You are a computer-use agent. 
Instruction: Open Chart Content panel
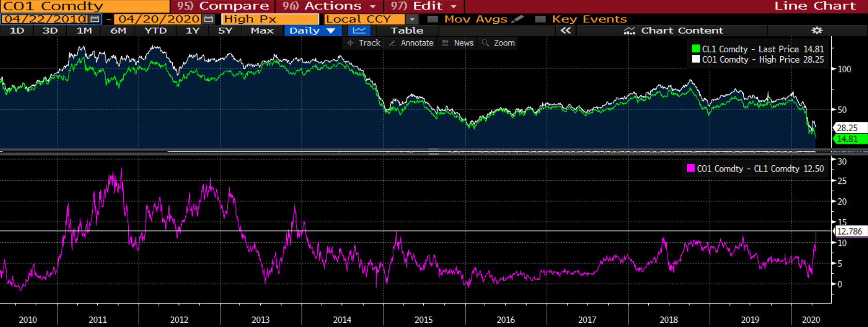(674, 30)
